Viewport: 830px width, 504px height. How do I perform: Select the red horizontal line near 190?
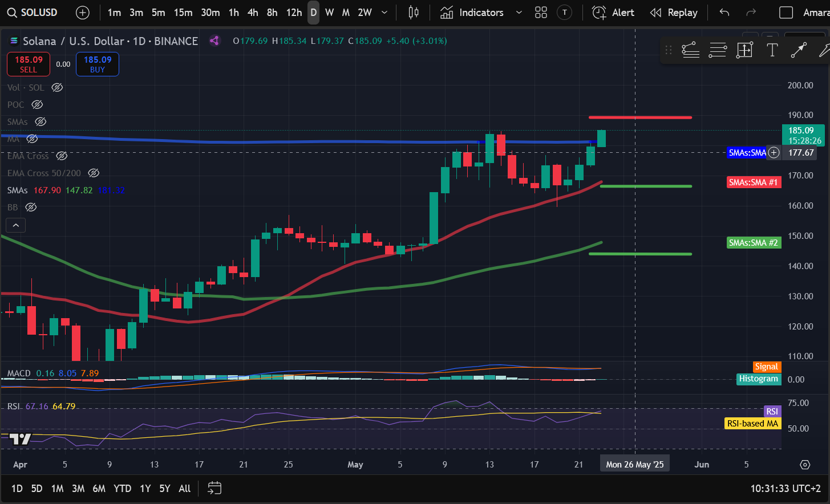click(x=640, y=117)
